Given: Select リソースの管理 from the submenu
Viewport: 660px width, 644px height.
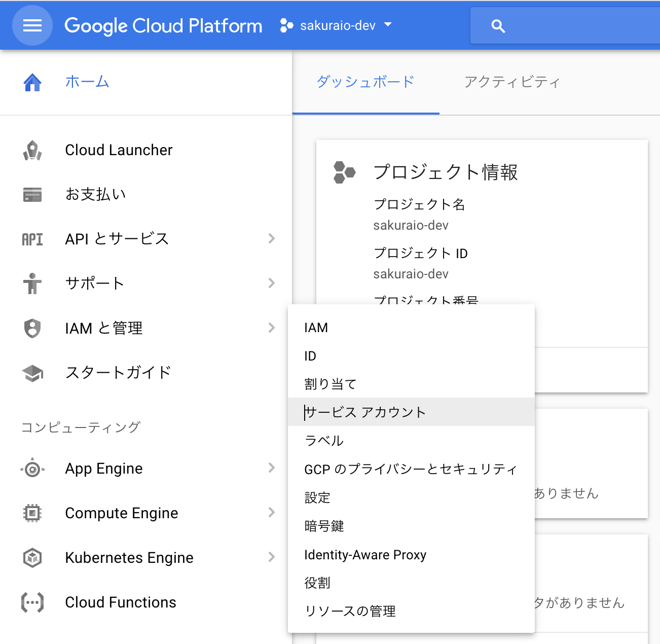Looking at the screenshot, I should 411,612.
